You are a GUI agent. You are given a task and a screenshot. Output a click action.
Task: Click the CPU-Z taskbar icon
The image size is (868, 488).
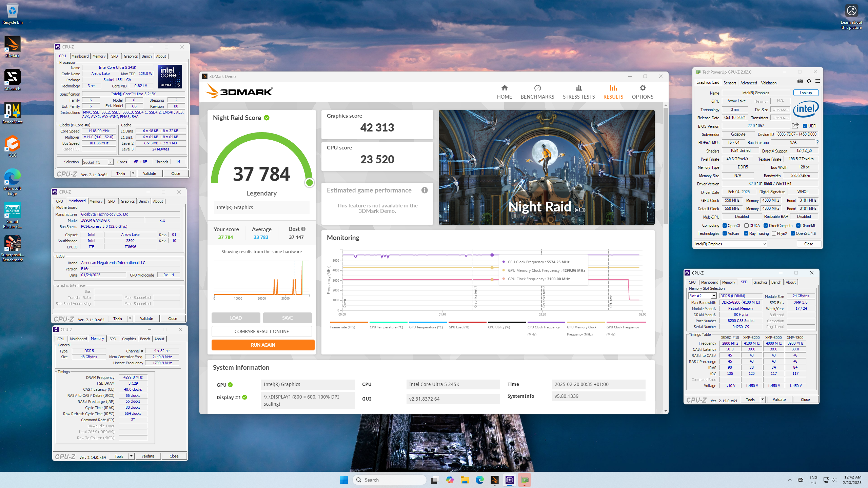click(509, 480)
